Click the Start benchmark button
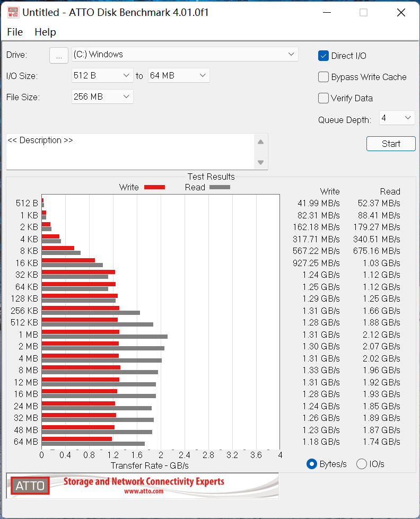The height and width of the screenshot is (519, 420). [391, 144]
